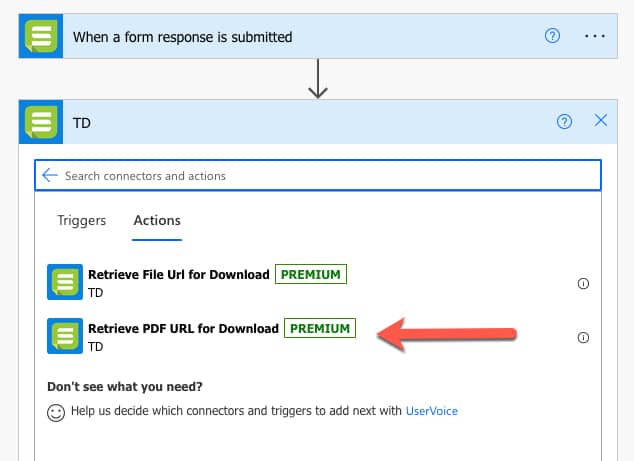Screen dimensions: 634x461
Task: Choose Retrieve File Url for Download action
Action: pyautogui.click(x=179, y=275)
